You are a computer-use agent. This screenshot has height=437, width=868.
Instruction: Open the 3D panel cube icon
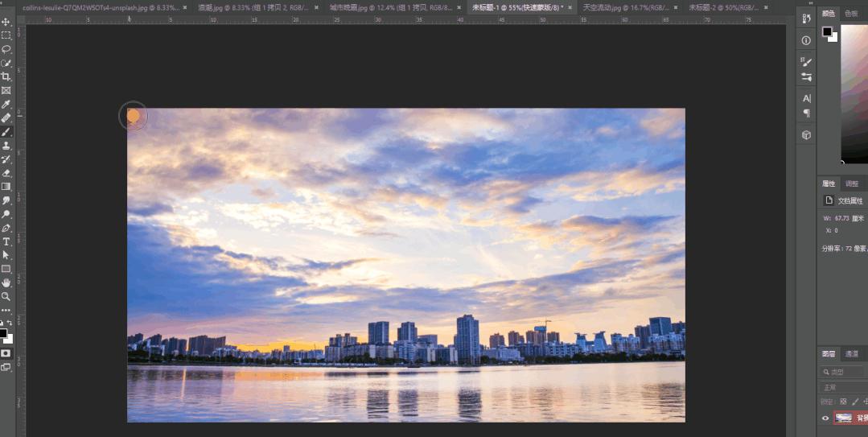(806, 135)
